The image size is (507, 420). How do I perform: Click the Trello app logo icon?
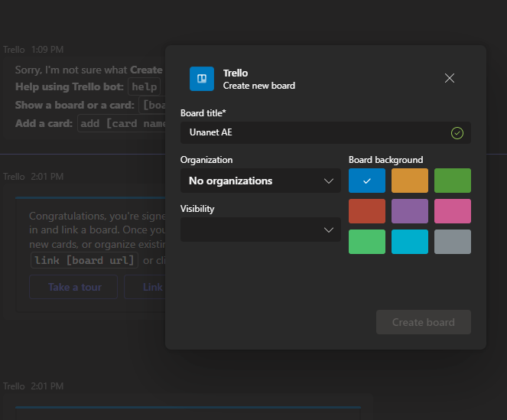pyautogui.click(x=201, y=79)
